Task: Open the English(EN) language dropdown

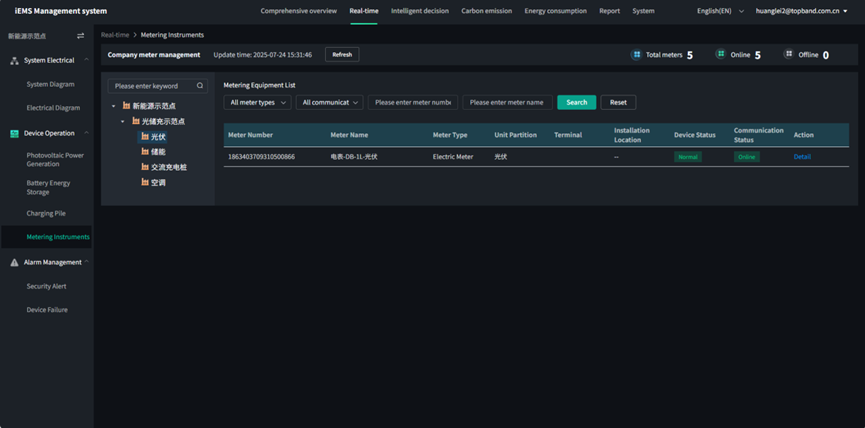Action: pos(727,11)
